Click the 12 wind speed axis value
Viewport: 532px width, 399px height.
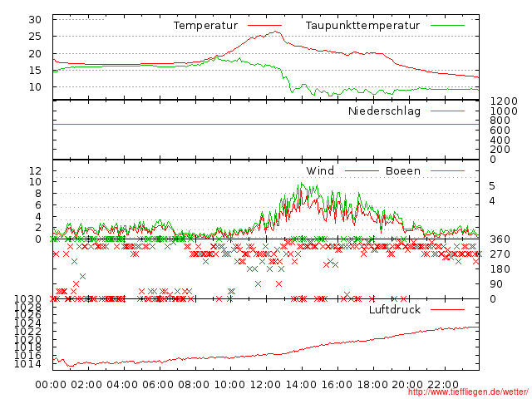[35, 170]
